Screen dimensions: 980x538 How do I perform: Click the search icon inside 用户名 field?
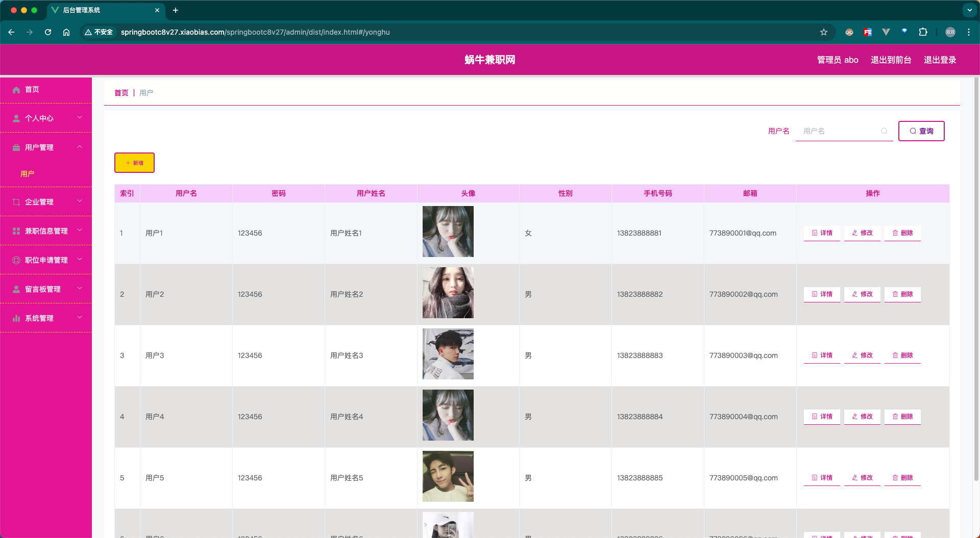tap(884, 131)
